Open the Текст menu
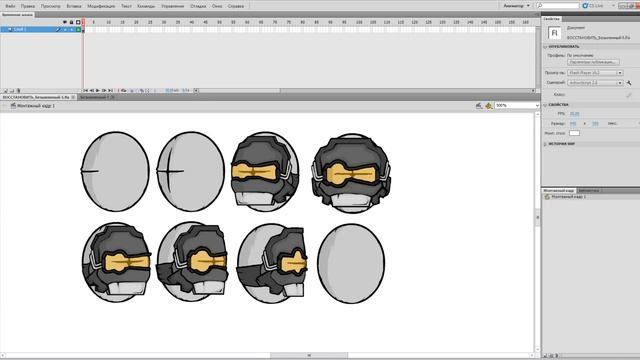 tap(127, 6)
